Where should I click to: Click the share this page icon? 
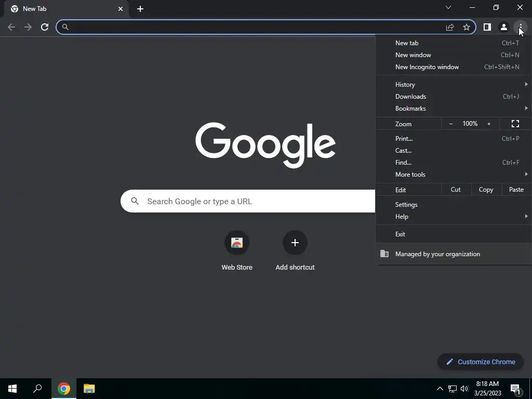click(450, 27)
